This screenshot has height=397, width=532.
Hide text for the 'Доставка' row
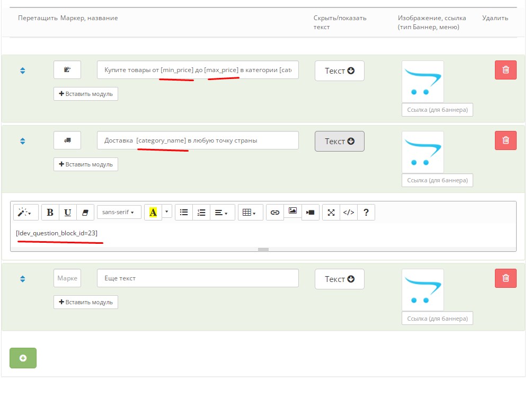[339, 141]
